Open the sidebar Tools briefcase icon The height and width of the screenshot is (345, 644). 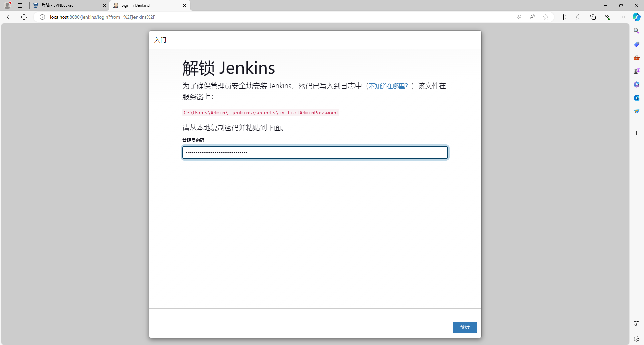(636, 58)
